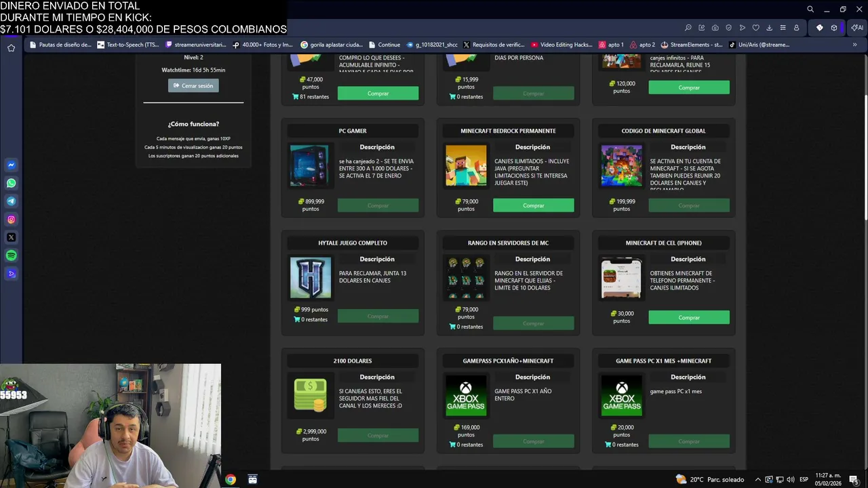Open the volume speaker tray icon
The width and height of the screenshot is (868, 488).
click(x=790, y=479)
